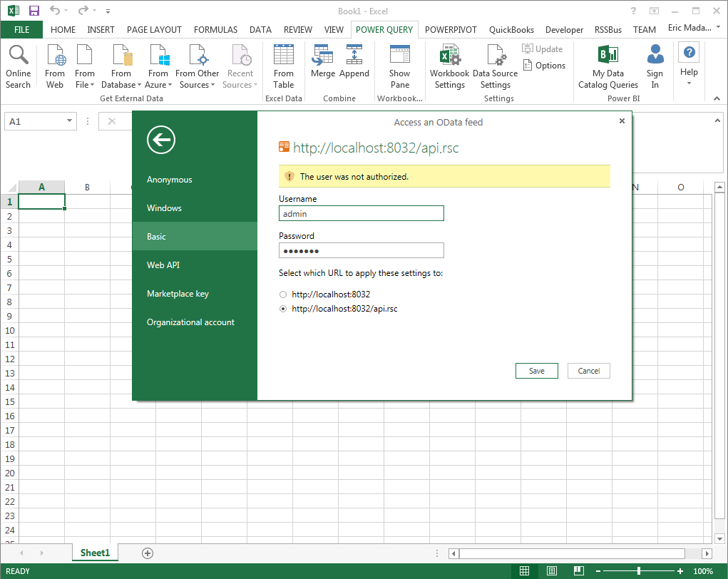Select the http://localhost:8032 radio button

[283, 294]
